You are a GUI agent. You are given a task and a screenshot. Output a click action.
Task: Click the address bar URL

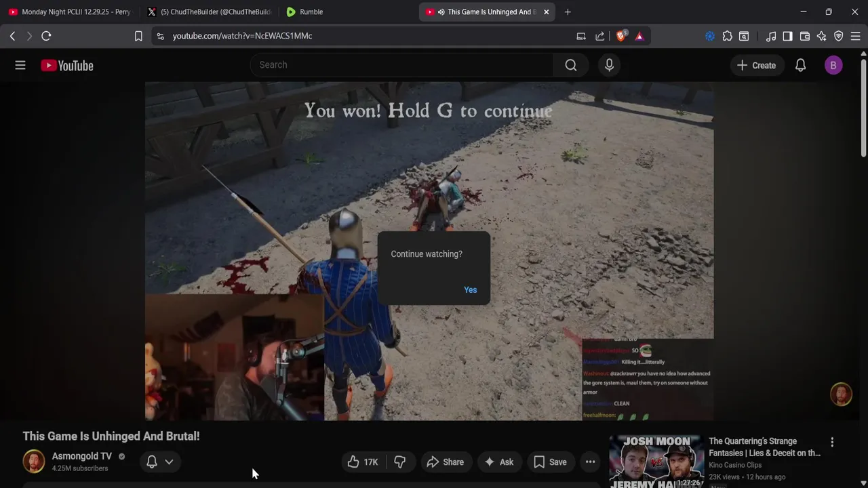pos(242,36)
